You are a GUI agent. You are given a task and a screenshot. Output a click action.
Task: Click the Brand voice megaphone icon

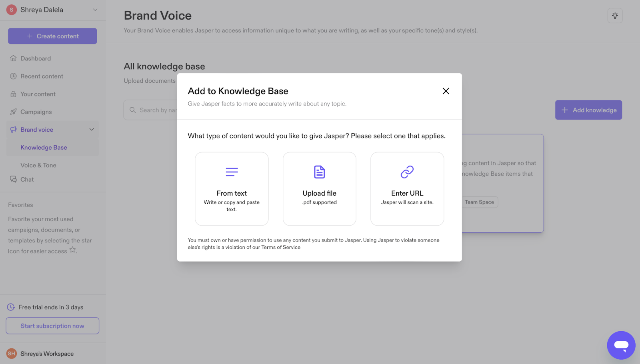pyautogui.click(x=13, y=130)
